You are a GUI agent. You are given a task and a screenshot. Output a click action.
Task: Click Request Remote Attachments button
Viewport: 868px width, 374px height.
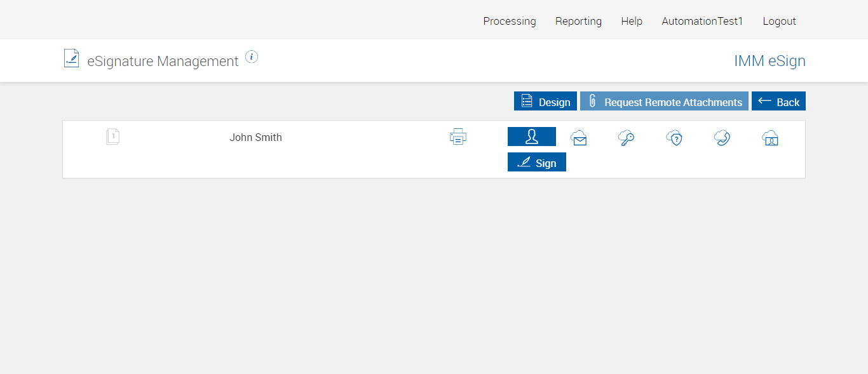[664, 102]
